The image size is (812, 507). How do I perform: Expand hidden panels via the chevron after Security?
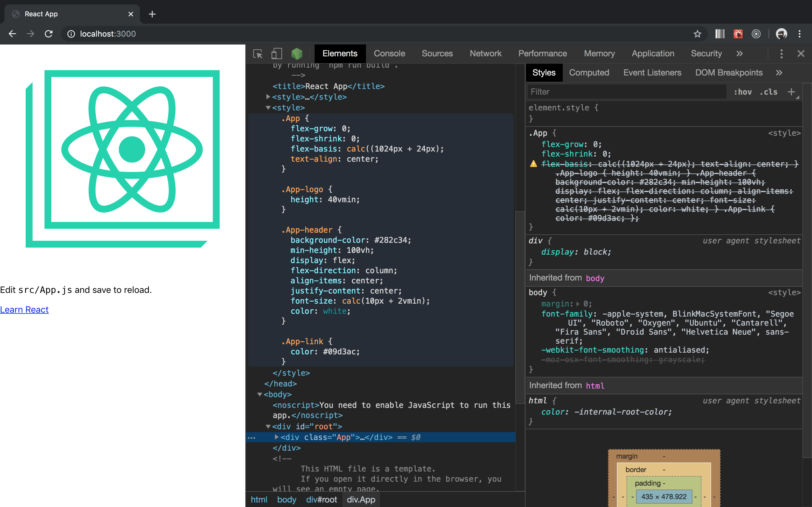[740, 54]
